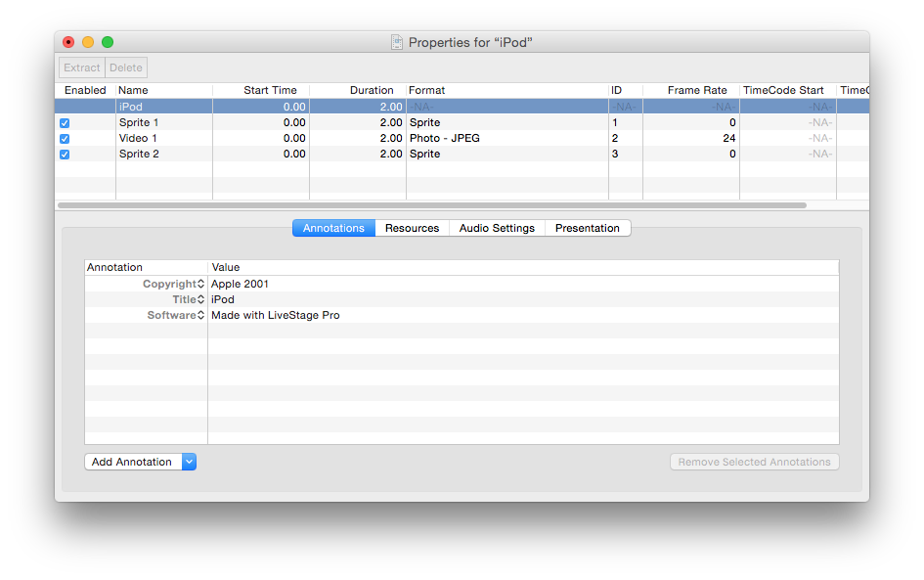Click the Sprite format cell for Sprite 2
Image resolution: width=924 pixels, height=580 pixels.
coord(425,154)
